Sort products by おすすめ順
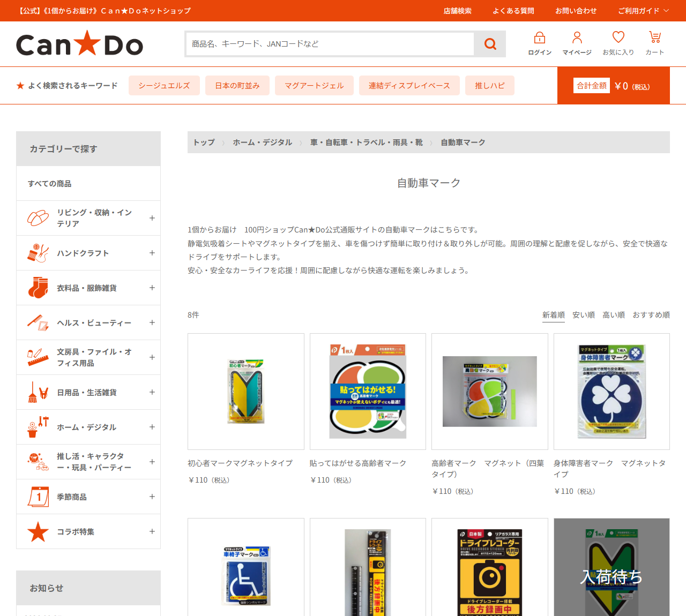This screenshot has height=616, width=686. pos(651,315)
